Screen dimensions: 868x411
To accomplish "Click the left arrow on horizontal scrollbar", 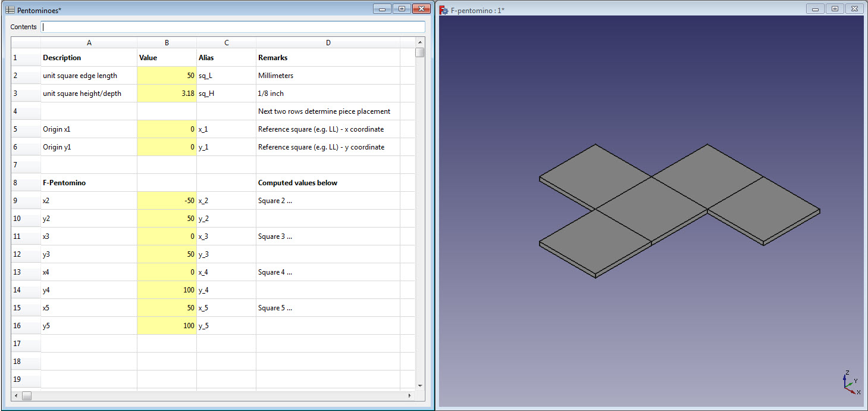I will (x=15, y=395).
